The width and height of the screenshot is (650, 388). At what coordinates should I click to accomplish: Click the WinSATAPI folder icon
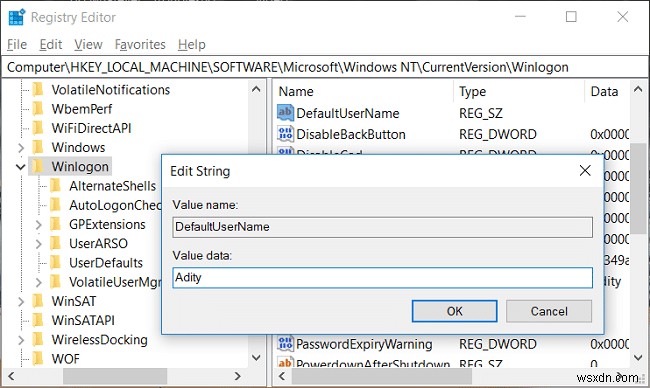[38, 320]
